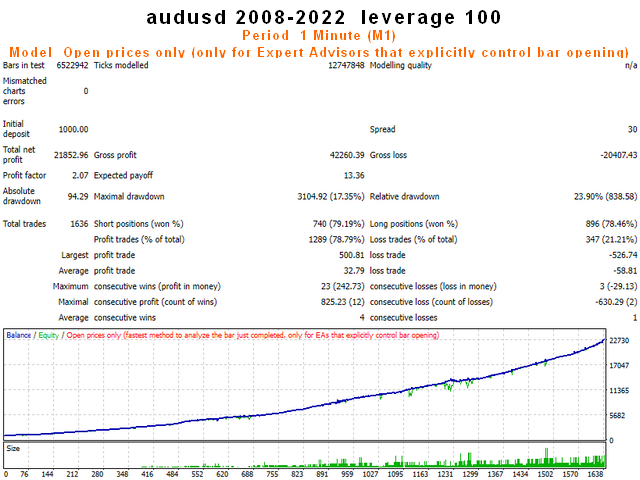The height and width of the screenshot is (480, 640).
Task: Click Ticks modelled value 12747848
Action: point(346,65)
